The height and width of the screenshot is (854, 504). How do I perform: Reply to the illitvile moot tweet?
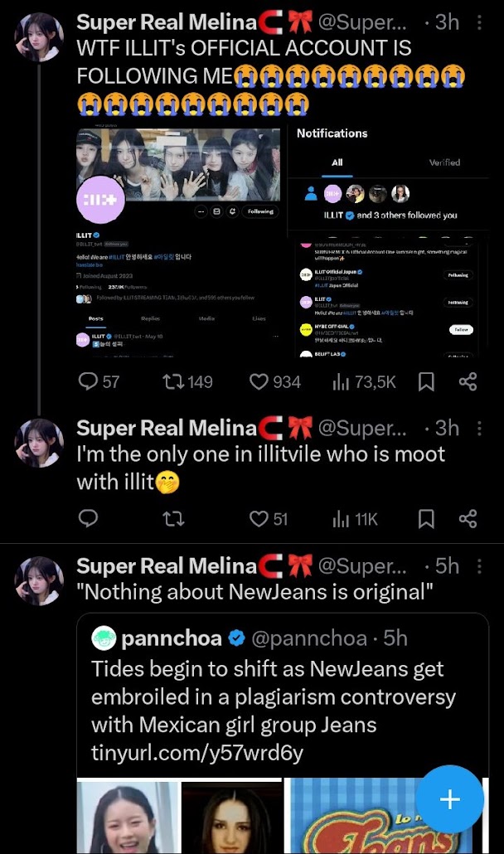[88, 519]
